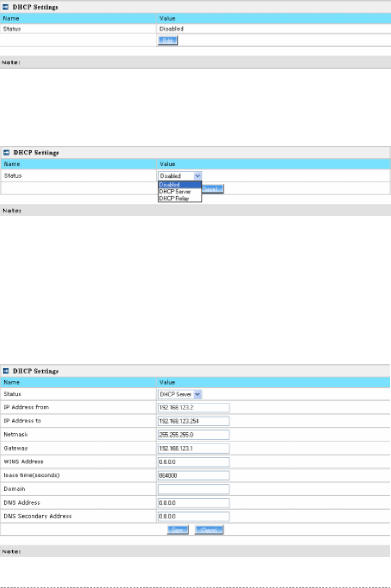The image size is (391, 588).
Task: Focus the Netmask input field
Action: [x=194, y=435]
